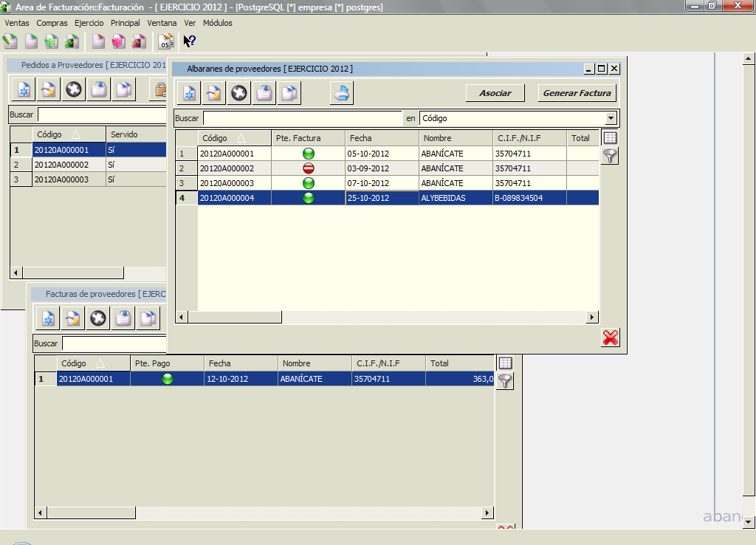Click left arrow of Pedidos table horizontal scrollbar

16,273
